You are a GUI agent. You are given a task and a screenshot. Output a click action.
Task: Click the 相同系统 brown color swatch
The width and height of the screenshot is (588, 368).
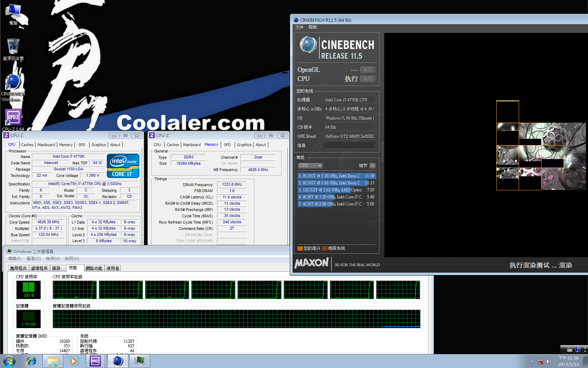324,248
